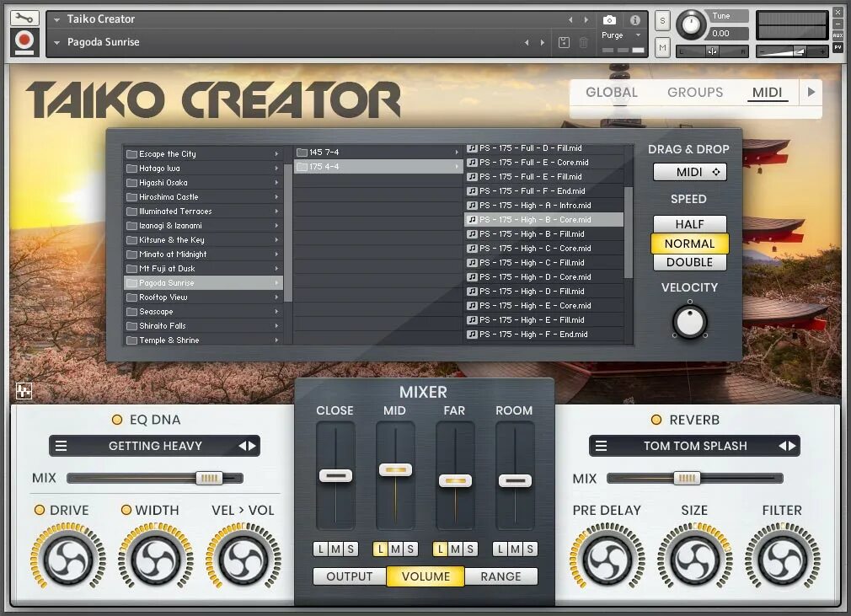
Task: Click the play arrow next to MIDI tab
Action: (811, 92)
